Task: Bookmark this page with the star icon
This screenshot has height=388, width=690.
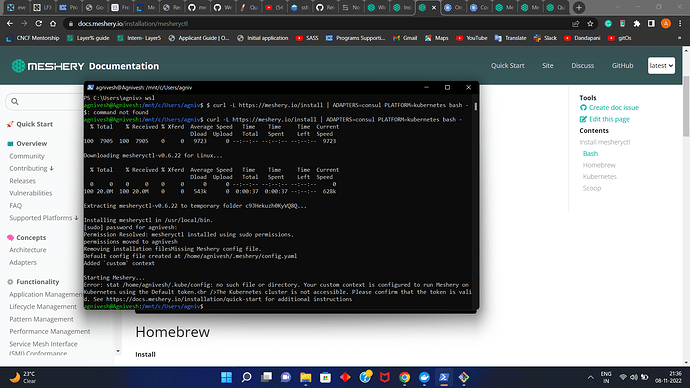Action: (590, 24)
